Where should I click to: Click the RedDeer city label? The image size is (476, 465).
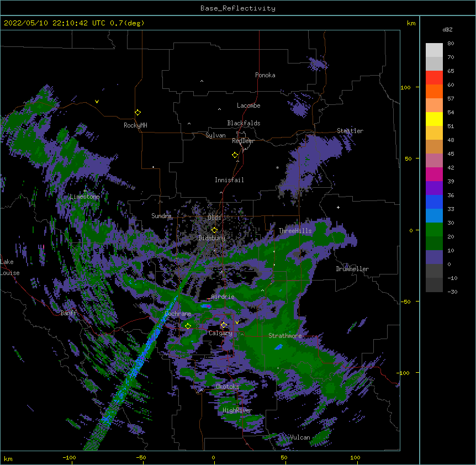tap(243, 141)
